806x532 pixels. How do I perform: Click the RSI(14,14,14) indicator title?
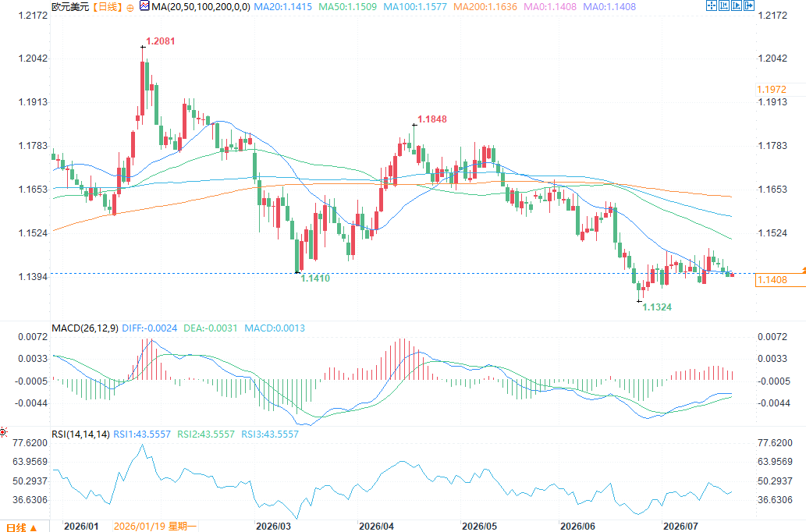80,434
